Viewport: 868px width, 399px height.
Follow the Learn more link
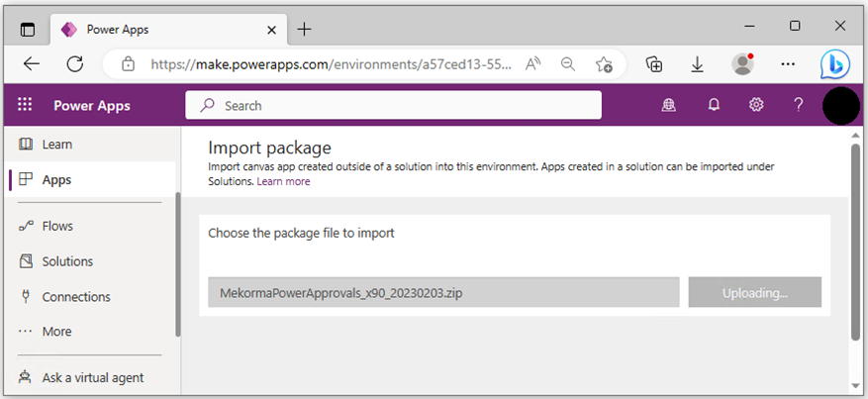(x=283, y=182)
